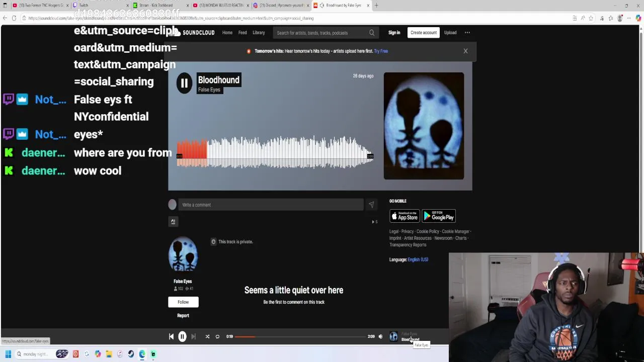This screenshot has height=362, width=644.
Task: Click the soundcloud.com address bar
Action: 297,18
